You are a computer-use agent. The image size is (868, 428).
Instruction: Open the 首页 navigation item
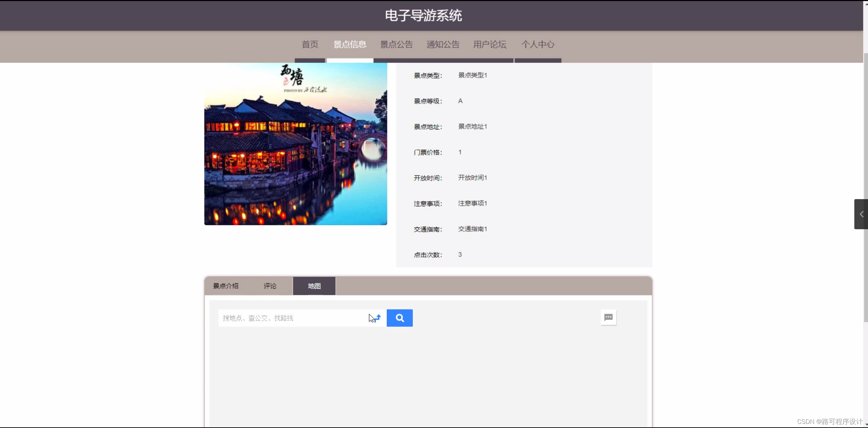[309, 44]
